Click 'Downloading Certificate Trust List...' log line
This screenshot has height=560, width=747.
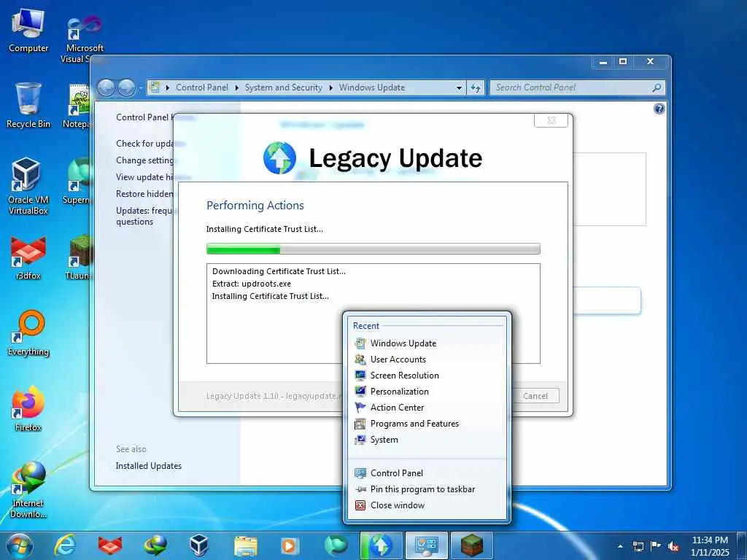click(279, 271)
